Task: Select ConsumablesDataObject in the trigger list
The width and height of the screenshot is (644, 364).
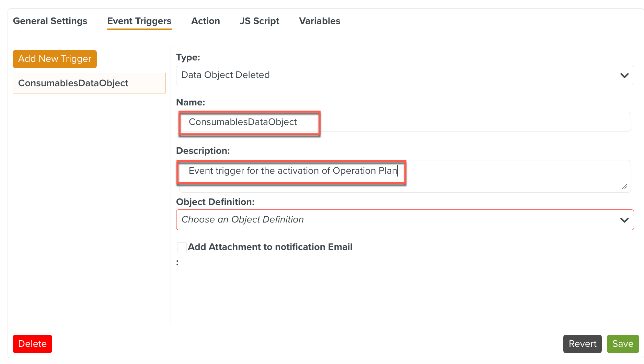Action: [x=89, y=83]
